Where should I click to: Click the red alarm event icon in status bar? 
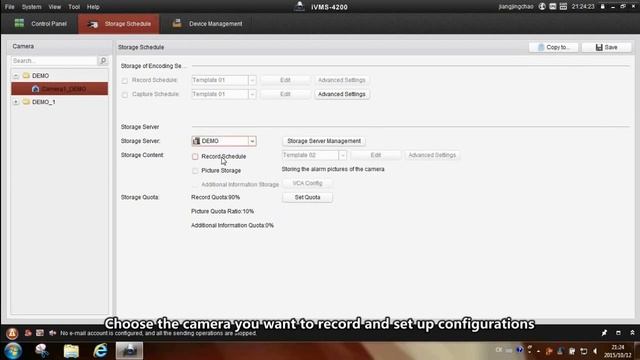coord(28,333)
